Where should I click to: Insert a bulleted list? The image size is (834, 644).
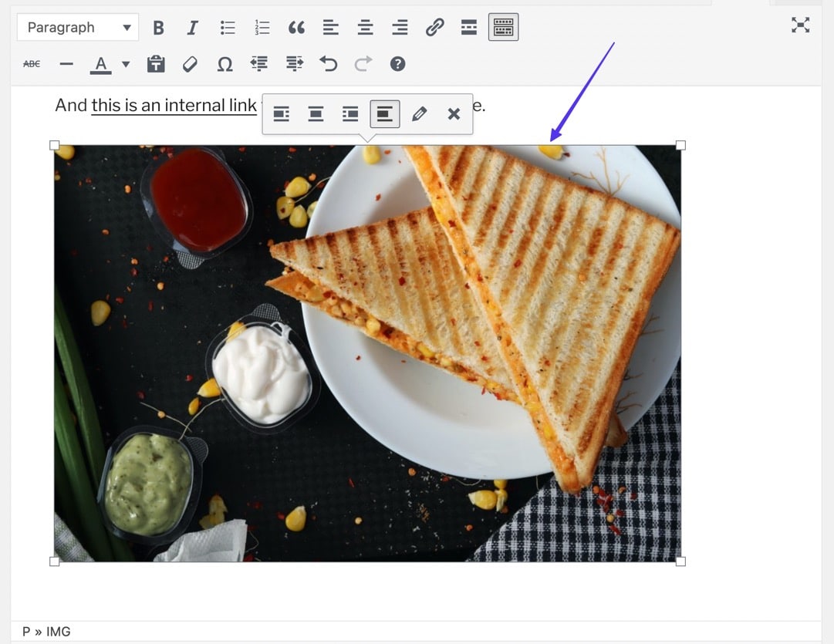[x=227, y=27]
